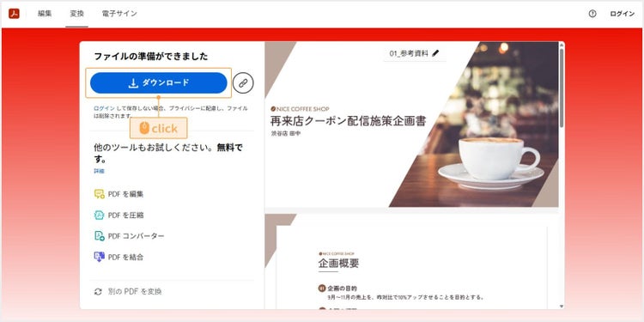Viewport: 644px width, 322px height.
Task: Select the PDF を編集 text link
Action: [x=125, y=194]
